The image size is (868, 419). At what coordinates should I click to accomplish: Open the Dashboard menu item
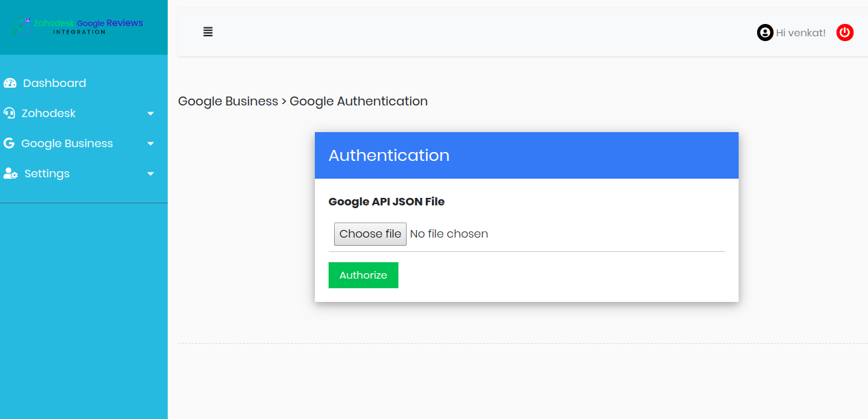[84, 83]
